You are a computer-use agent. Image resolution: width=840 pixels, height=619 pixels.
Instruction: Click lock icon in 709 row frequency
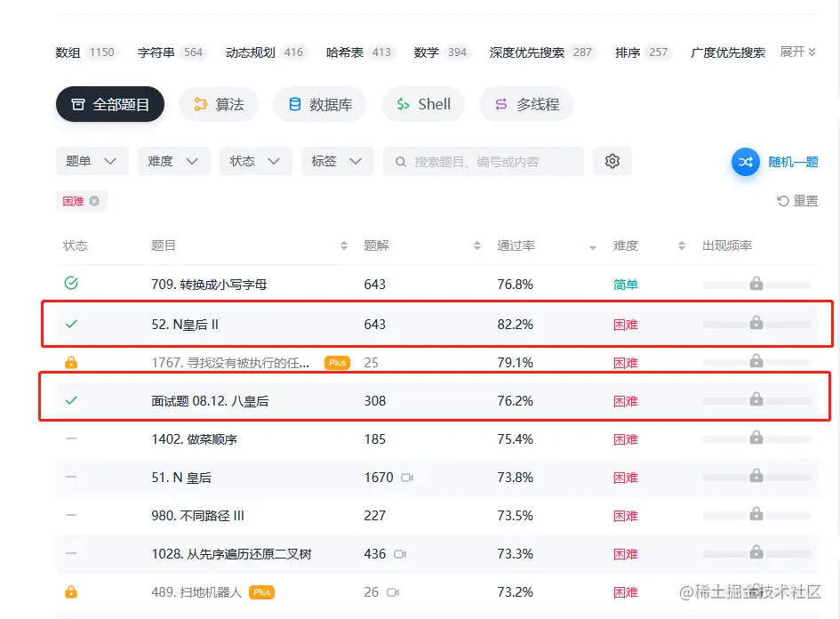pyautogui.click(x=756, y=283)
